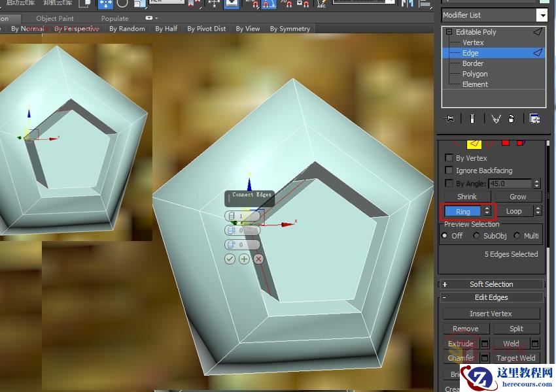Viewport: 556px width, 392px height.
Task: Click the Remove Modifier from Stack icon
Action: click(x=512, y=118)
